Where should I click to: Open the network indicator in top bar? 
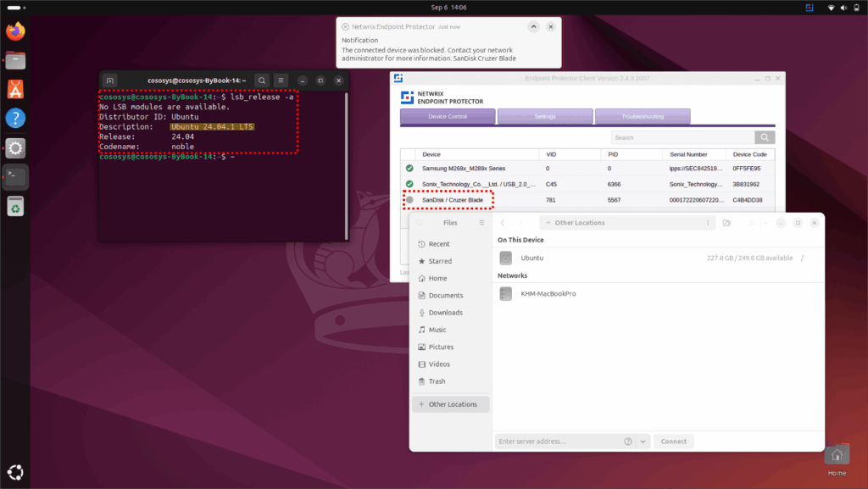[831, 8]
